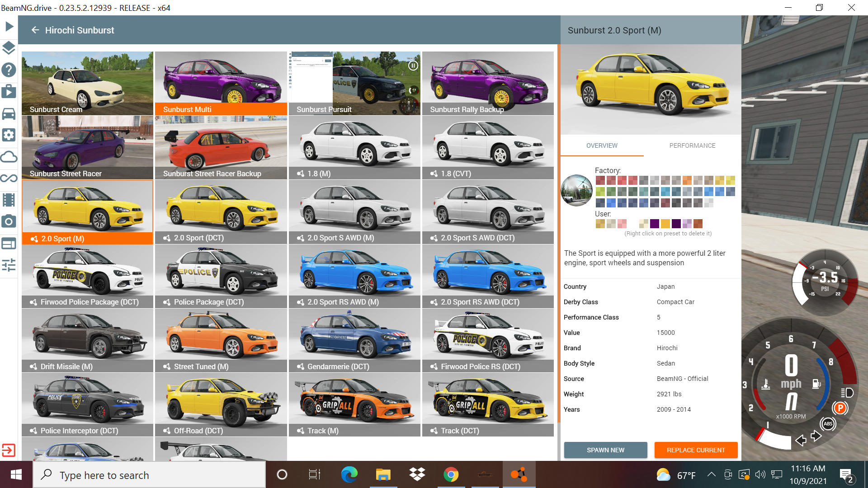Open the notification center in taskbar

[846, 475]
